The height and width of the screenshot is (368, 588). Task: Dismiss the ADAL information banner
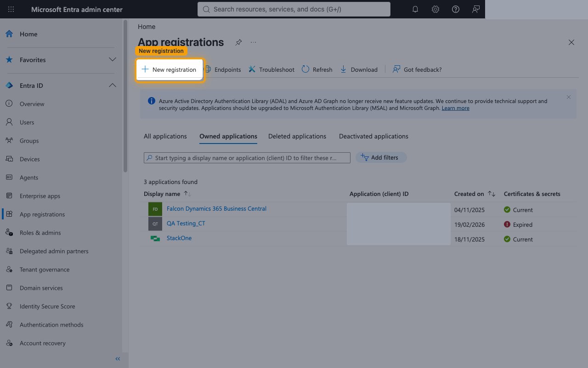569,97
